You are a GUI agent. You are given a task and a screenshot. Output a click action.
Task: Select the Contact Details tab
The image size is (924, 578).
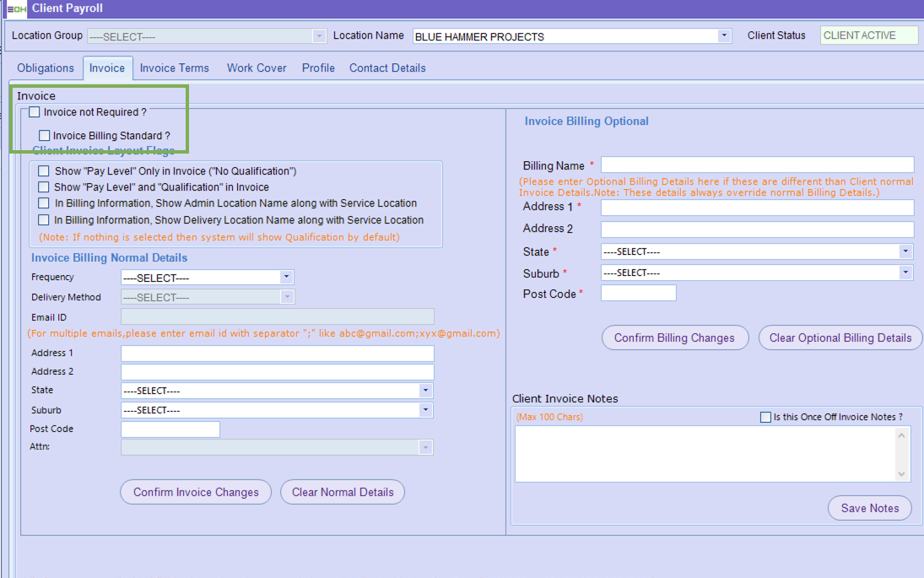tap(387, 68)
